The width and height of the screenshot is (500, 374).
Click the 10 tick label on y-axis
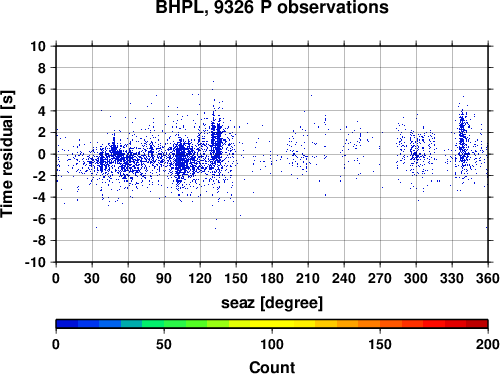coord(38,46)
